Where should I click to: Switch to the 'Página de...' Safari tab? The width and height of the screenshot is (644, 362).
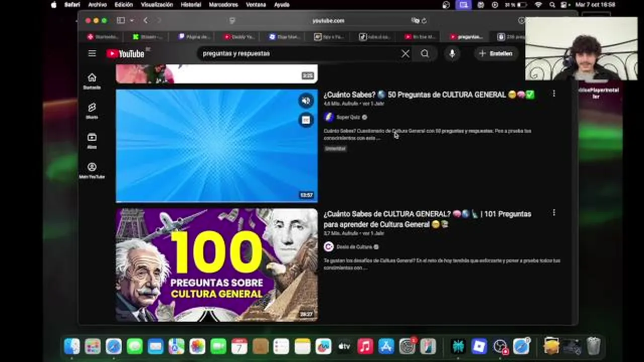[194, 37]
